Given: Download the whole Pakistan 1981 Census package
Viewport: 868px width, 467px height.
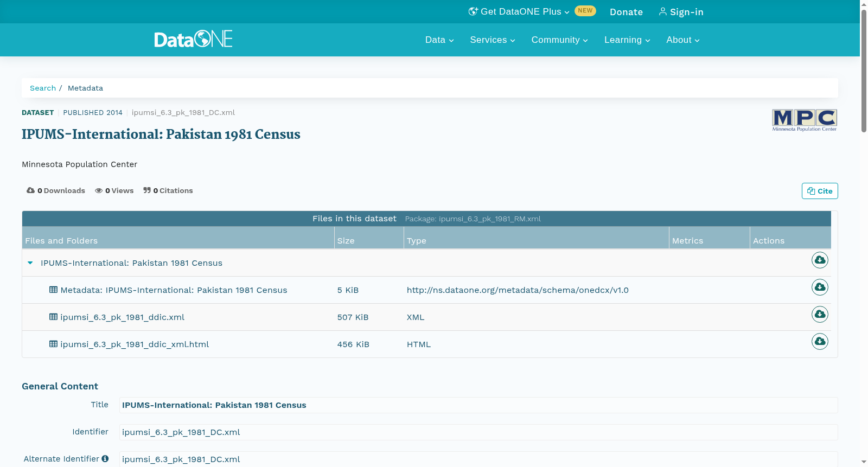Looking at the screenshot, I should [820, 260].
